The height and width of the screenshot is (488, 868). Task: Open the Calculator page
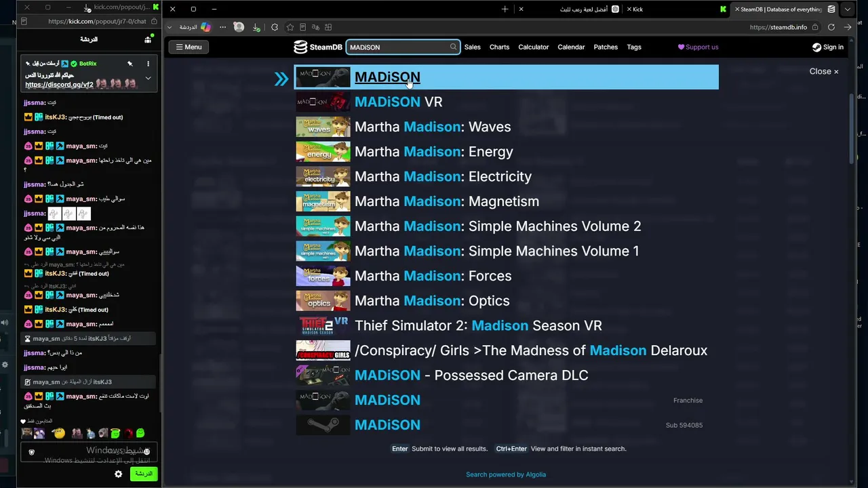pyautogui.click(x=534, y=47)
